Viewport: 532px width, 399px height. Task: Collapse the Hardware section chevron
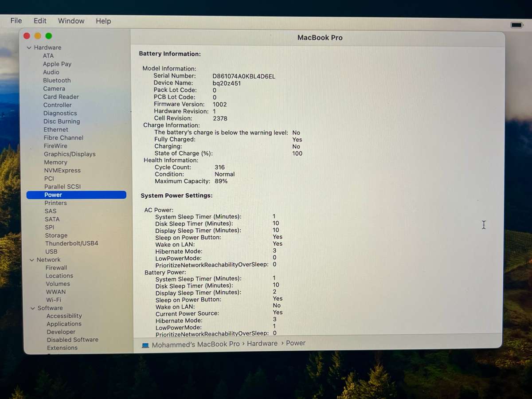(x=29, y=48)
